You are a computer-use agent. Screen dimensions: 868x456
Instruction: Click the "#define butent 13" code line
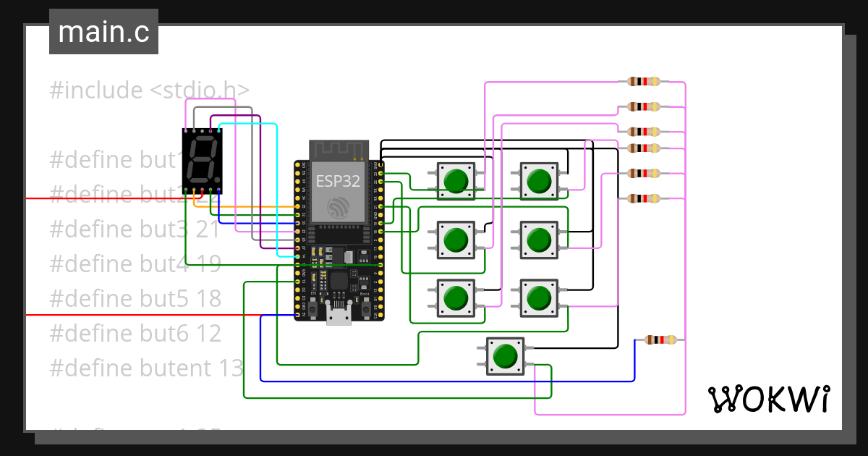pyautogui.click(x=145, y=368)
